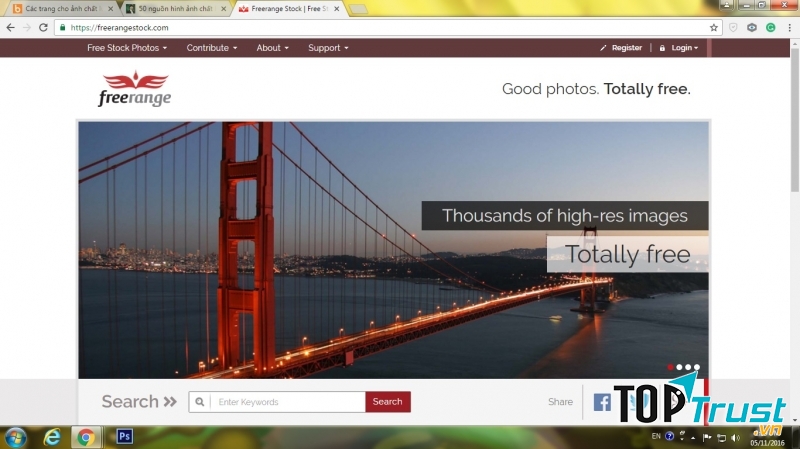Image resolution: width=800 pixels, height=449 pixels.
Task: Launch Internet Explorer from the taskbar
Action: [x=52, y=437]
